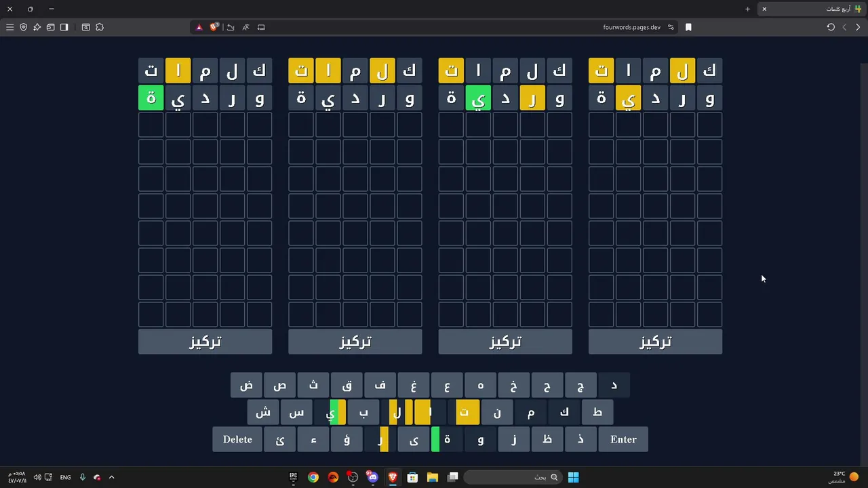The height and width of the screenshot is (488, 868).
Task: Tap the ط letter key
Action: pos(597,412)
